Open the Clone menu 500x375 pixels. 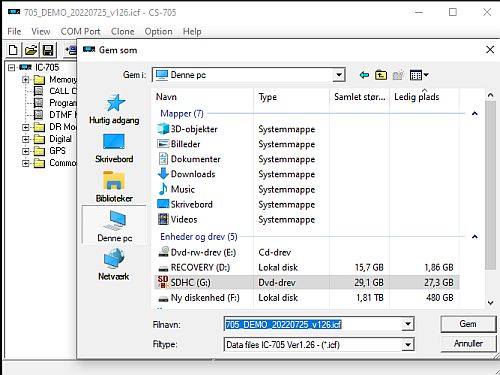pos(122,31)
